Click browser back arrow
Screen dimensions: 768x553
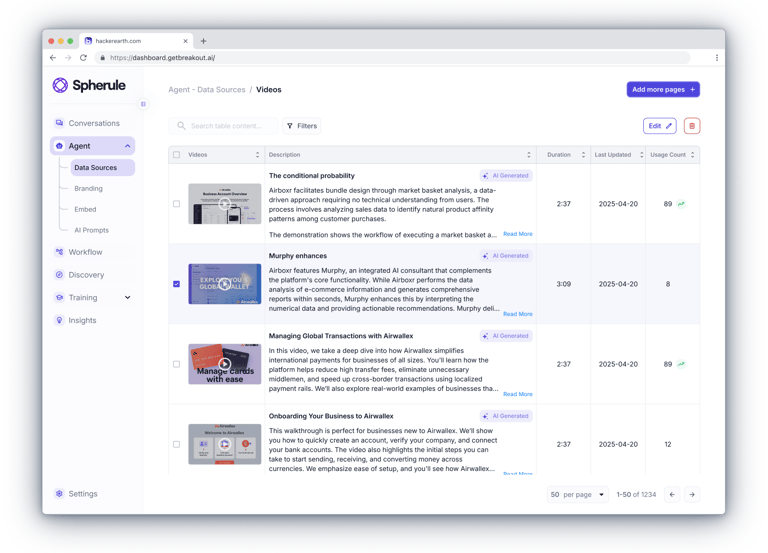pos(53,58)
